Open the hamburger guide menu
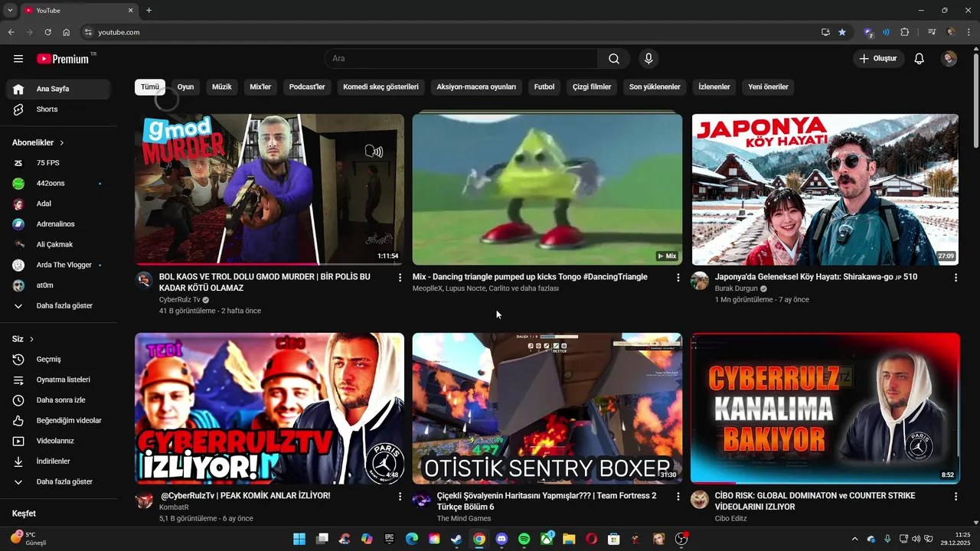Viewport: 980px width, 551px height. [18, 59]
